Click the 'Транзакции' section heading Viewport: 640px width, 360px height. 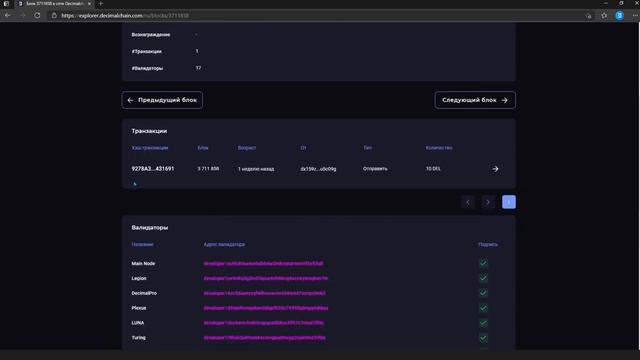pyautogui.click(x=149, y=131)
